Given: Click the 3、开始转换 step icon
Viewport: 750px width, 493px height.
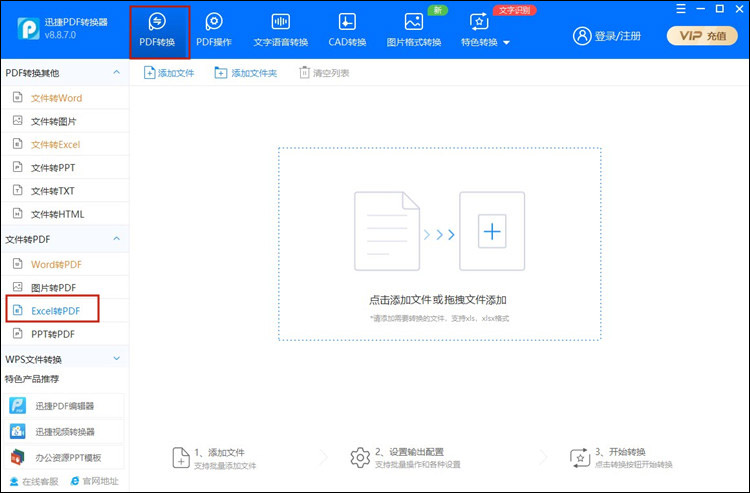Looking at the screenshot, I should (x=580, y=458).
